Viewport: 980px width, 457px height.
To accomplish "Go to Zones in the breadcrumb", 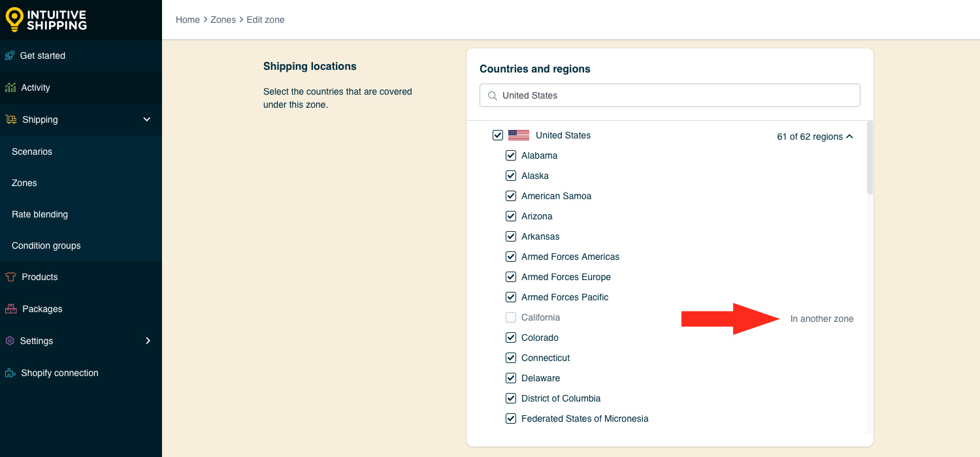I will pos(223,20).
